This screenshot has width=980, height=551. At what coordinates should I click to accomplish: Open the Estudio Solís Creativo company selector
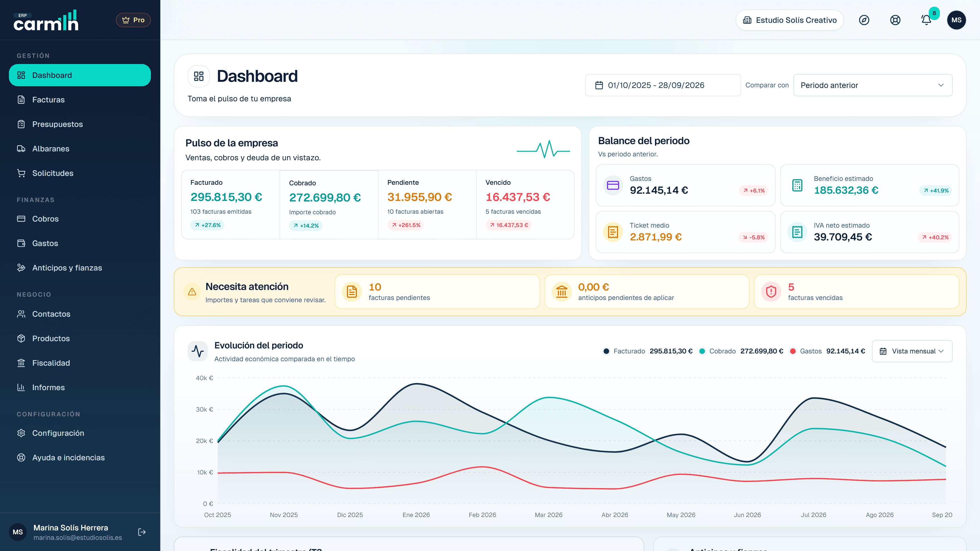pos(789,20)
